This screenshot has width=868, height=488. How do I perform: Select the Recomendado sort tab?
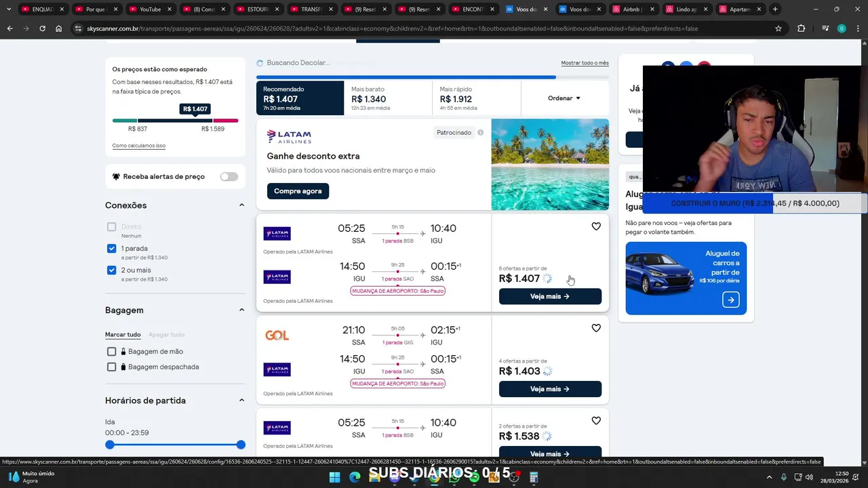click(x=300, y=98)
